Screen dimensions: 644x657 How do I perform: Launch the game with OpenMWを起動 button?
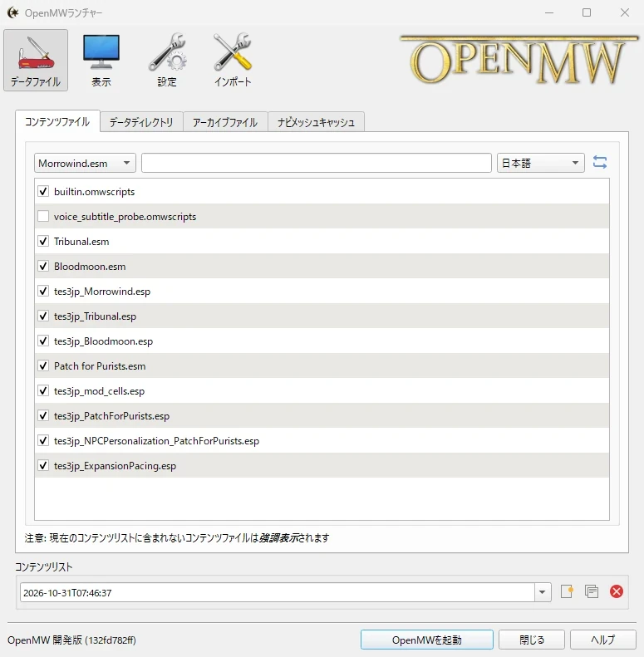tap(427, 640)
